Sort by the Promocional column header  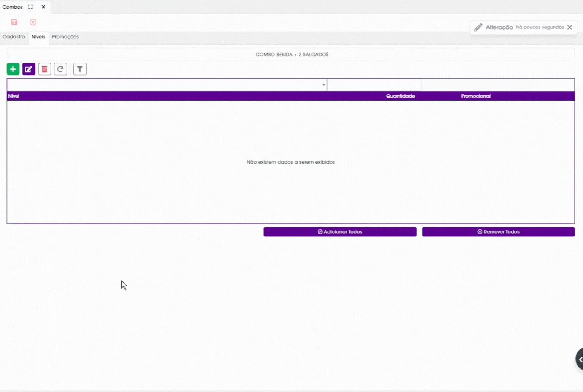click(476, 96)
